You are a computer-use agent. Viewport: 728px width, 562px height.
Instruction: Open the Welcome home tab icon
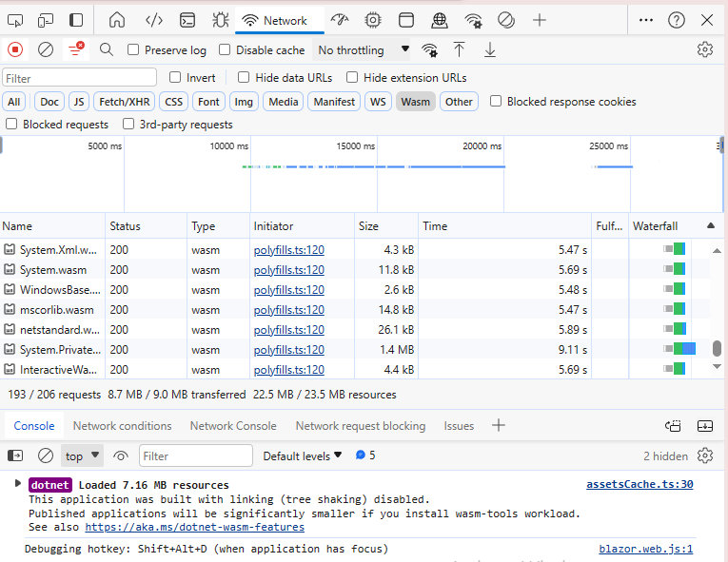(117, 20)
